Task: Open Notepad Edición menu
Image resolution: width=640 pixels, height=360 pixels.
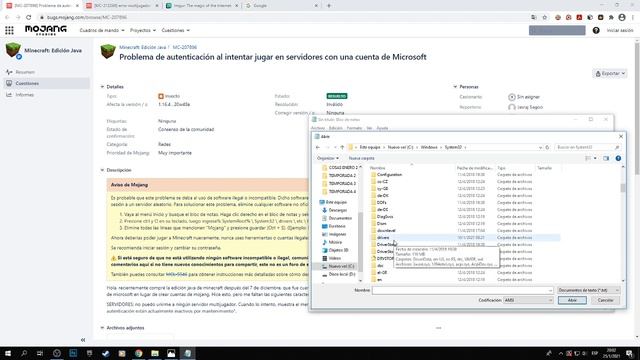Action: click(x=336, y=128)
